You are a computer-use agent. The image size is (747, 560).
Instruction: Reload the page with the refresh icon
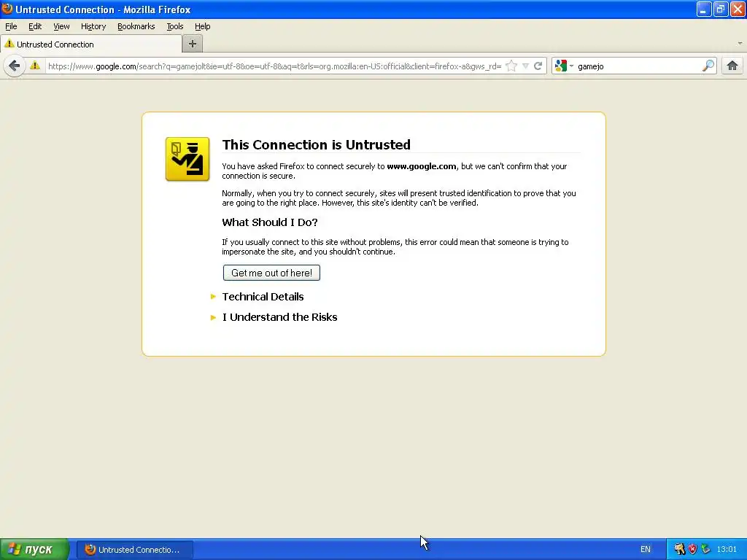tap(538, 66)
